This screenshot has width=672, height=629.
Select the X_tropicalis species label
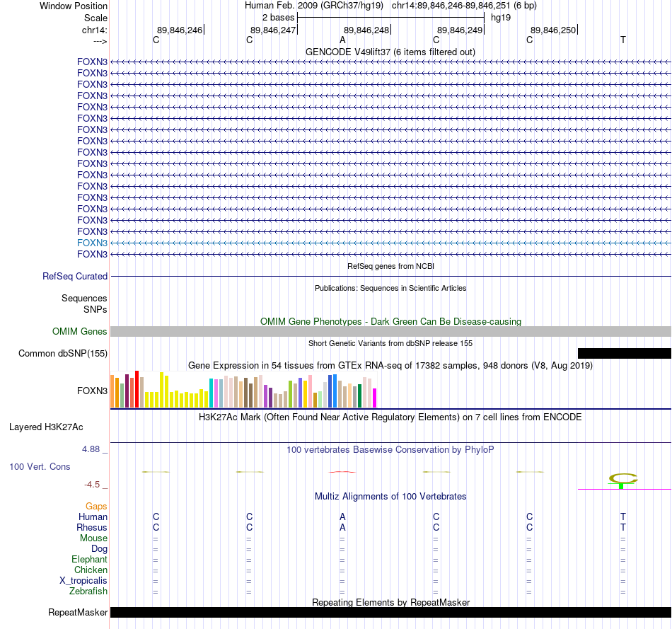[x=83, y=581]
